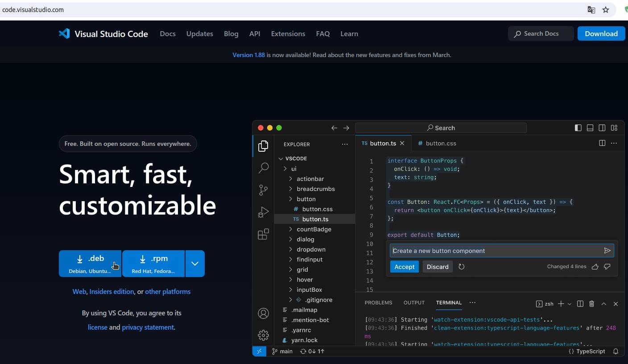Click the remote window icon in status bar
The height and width of the screenshot is (364, 628).
(x=259, y=351)
